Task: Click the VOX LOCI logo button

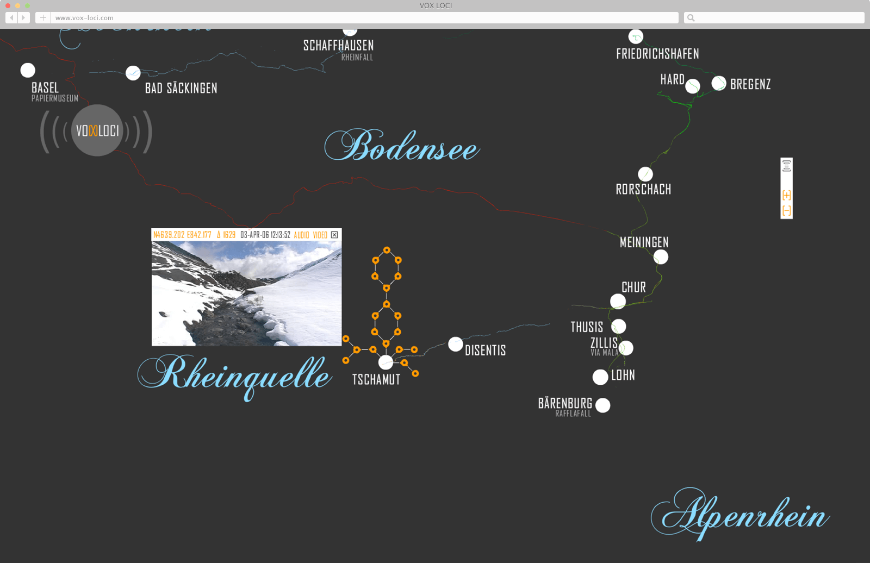Action: [x=97, y=130]
